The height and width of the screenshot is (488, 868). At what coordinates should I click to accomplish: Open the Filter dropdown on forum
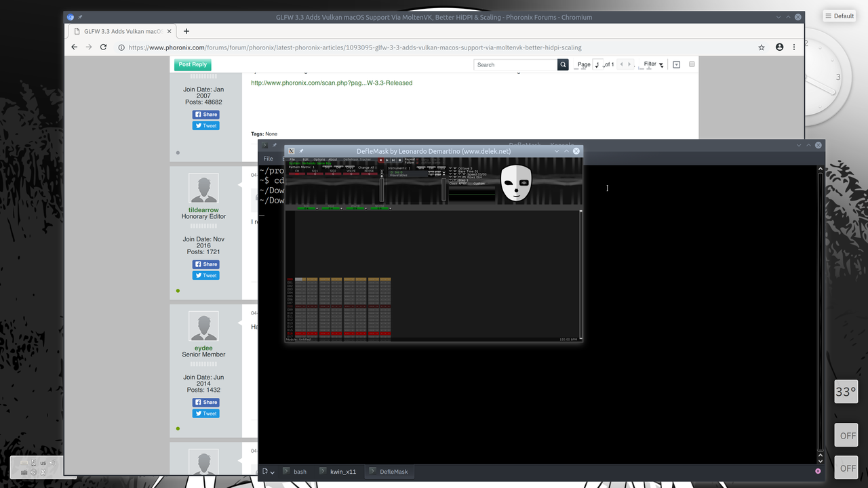654,64
